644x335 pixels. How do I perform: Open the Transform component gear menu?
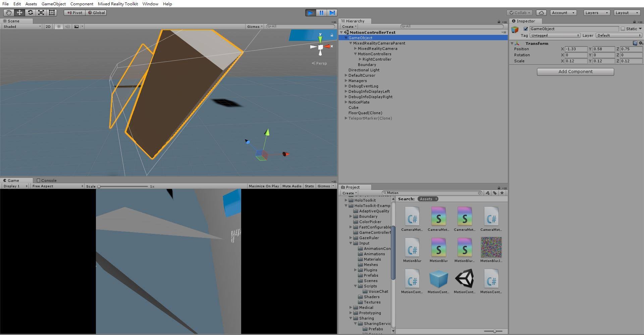(641, 43)
